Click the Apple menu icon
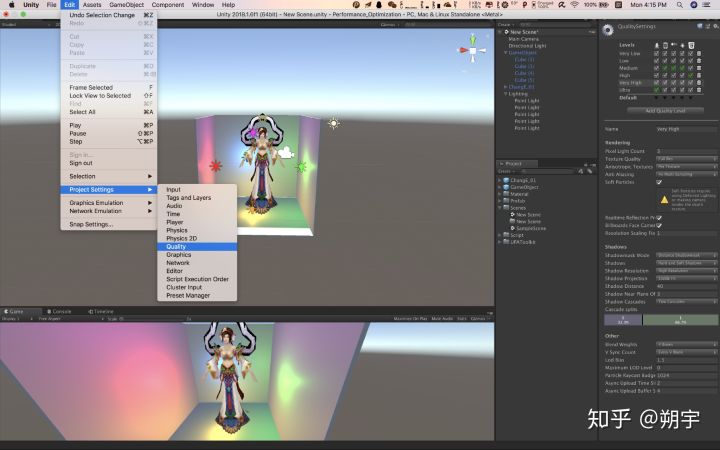Screen dimensions: 720x450 (11, 5)
